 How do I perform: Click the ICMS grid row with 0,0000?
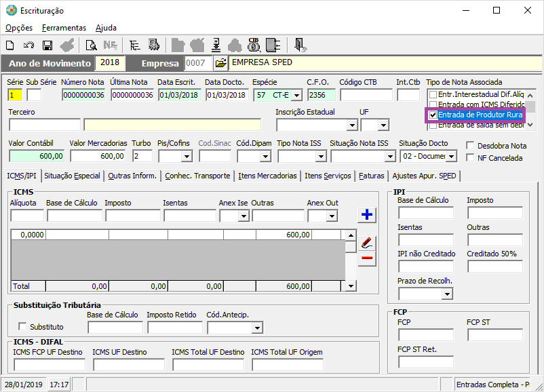click(x=178, y=235)
